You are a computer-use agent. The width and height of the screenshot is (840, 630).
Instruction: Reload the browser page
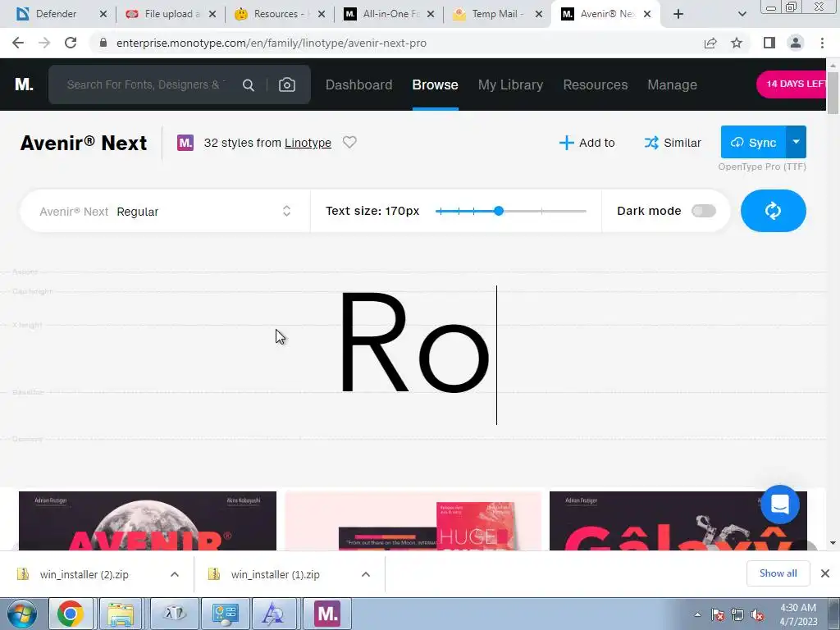pos(71,43)
